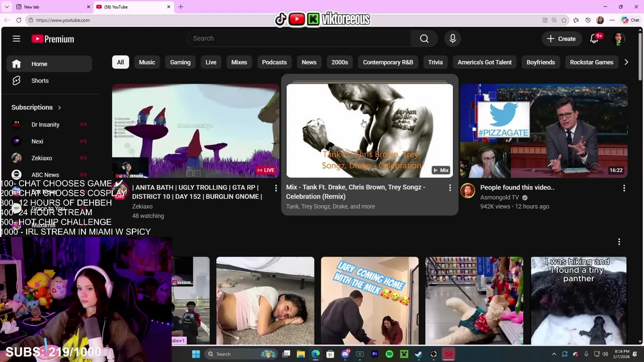The image size is (644, 362).
Task: Open options for People found this video
Action: coord(624,188)
